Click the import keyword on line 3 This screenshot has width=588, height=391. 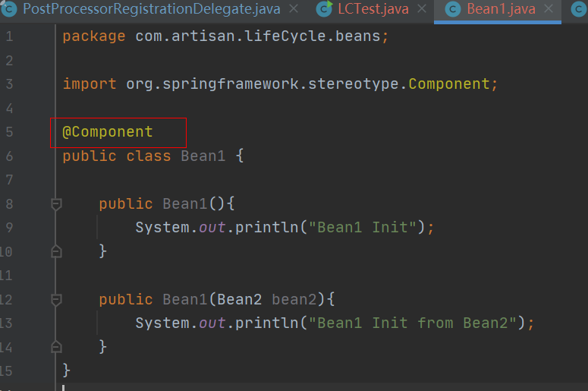(90, 84)
